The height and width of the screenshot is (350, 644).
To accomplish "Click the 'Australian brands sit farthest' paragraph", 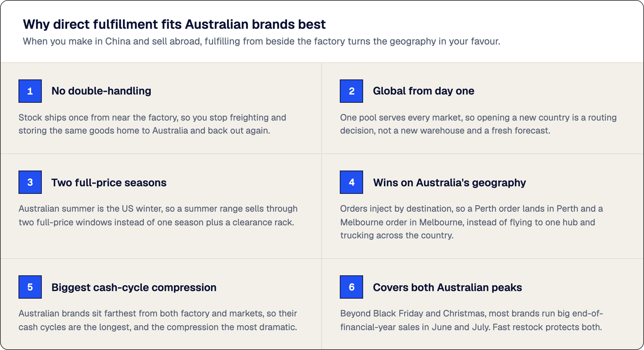I will click(158, 320).
